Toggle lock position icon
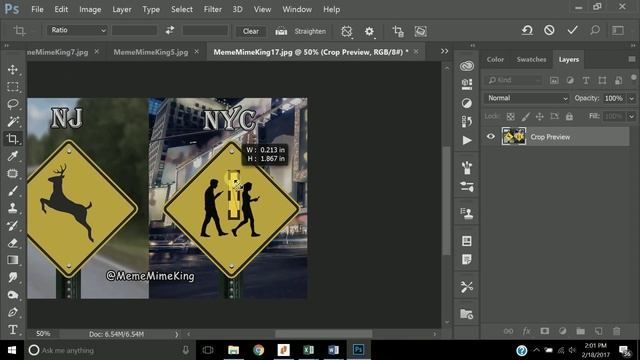 (x=540, y=116)
